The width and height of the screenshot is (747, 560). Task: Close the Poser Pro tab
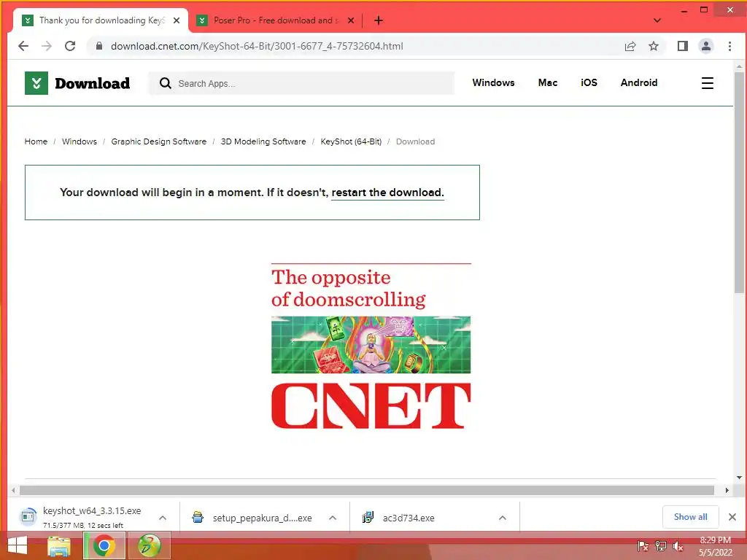click(x=351, y=20)
